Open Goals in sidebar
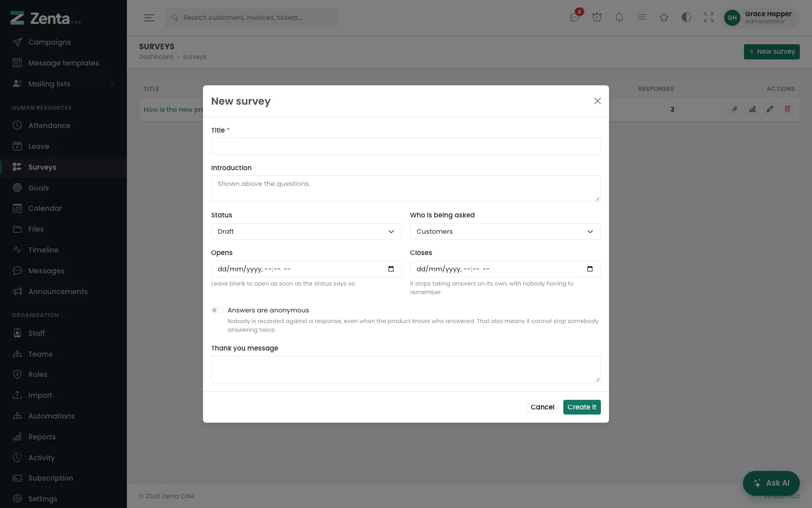 click(x=63, y=188)
